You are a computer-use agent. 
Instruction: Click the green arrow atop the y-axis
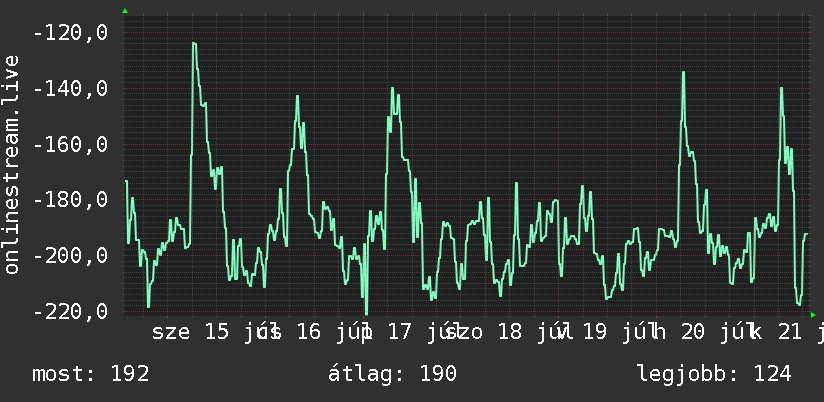tap(125, 11)
